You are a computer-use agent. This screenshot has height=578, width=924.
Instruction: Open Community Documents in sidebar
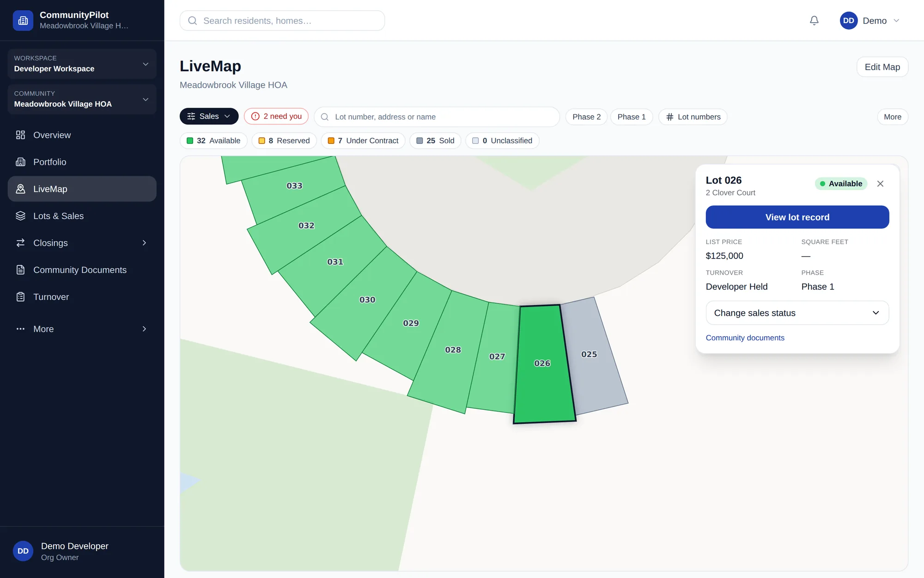click(x=82, y=270)
